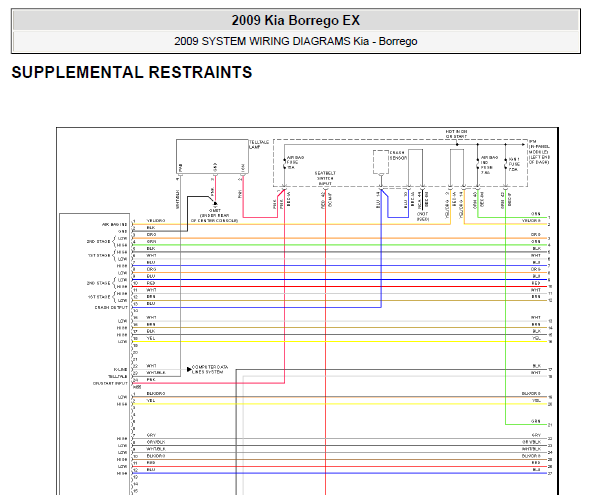Click the Air Bag Fuse 15A symbol
Viewport: 604px width, 495px height.
pyautogui.click(x=285, y=163)
